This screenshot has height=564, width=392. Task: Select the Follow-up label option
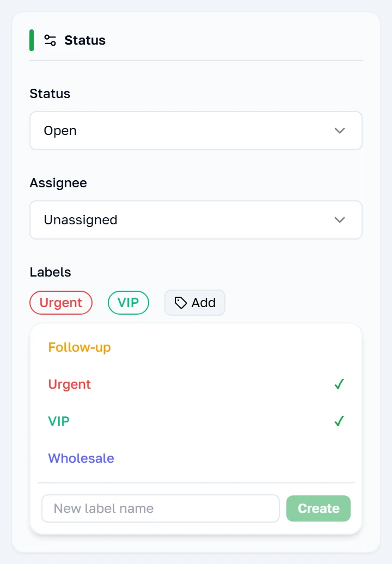196,347
